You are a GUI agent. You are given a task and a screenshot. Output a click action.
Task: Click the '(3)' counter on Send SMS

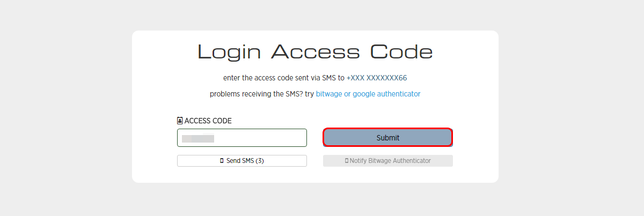(260, 161)
